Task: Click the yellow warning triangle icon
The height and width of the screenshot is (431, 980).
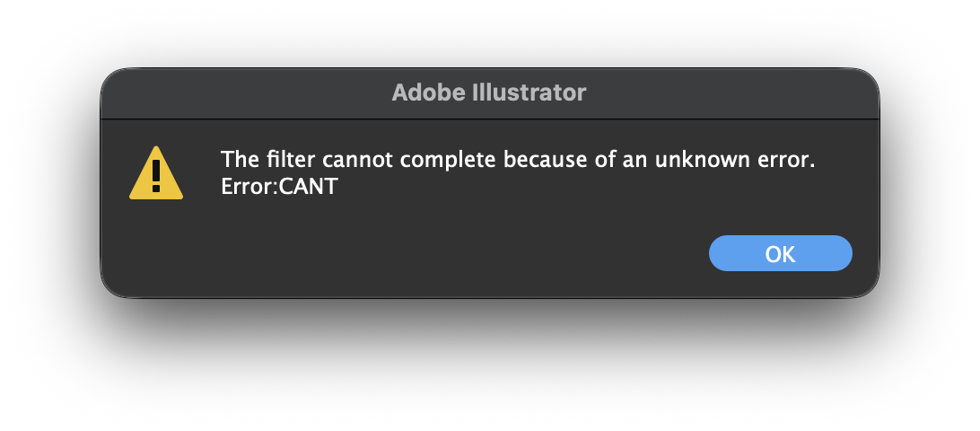Action: point(156,173)
